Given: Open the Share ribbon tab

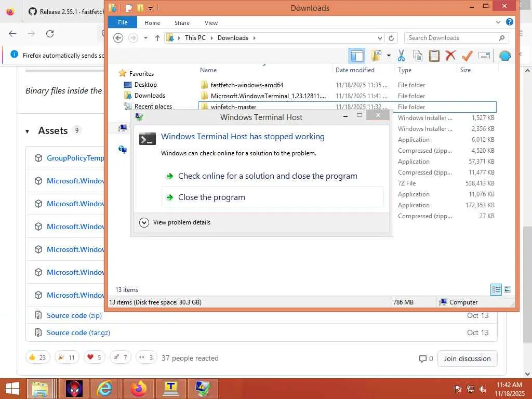Looking at the screenshot, I should [x=182, y=23].
